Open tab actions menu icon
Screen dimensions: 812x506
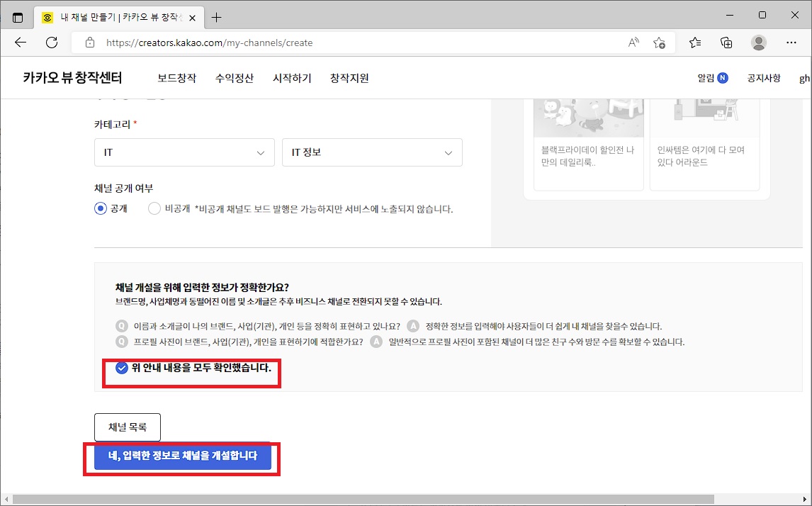pos(18,18)
